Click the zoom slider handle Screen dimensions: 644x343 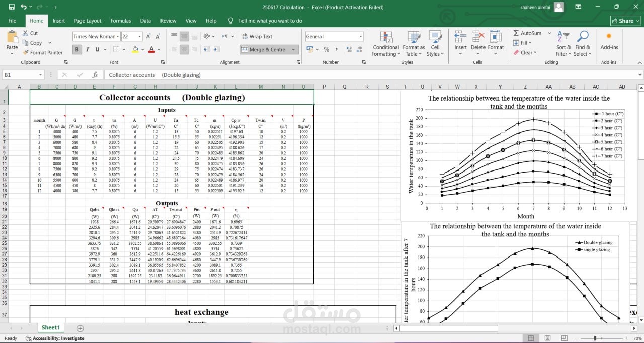tap(596, 338)
